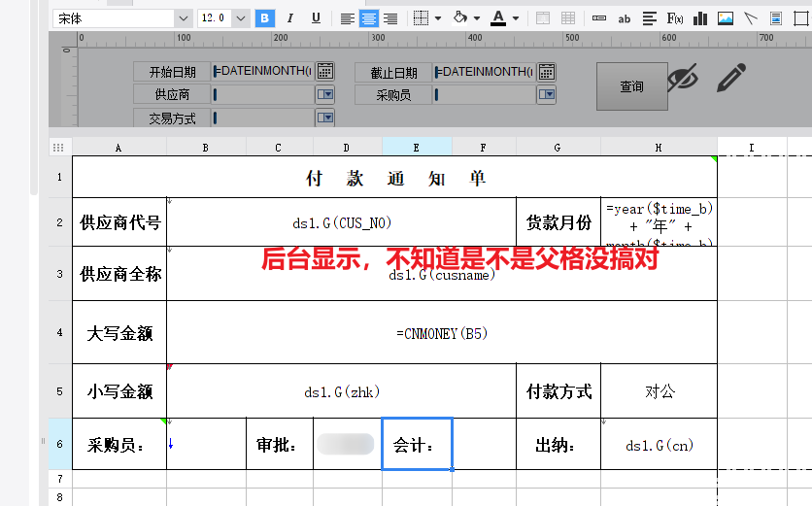Viewport: 812px width, 506px height.
Task: Expand the cell border style dropdown arrow
Action: [x=438, y=18]
